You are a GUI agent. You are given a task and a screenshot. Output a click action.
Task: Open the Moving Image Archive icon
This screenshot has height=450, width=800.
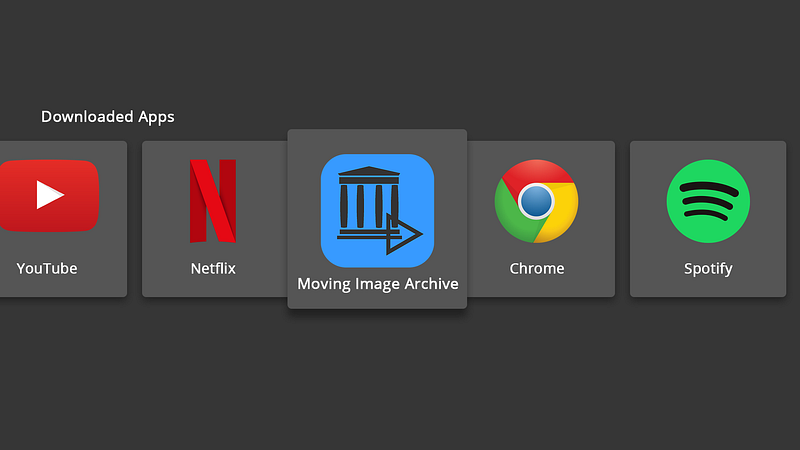click(x=378, y=211)
